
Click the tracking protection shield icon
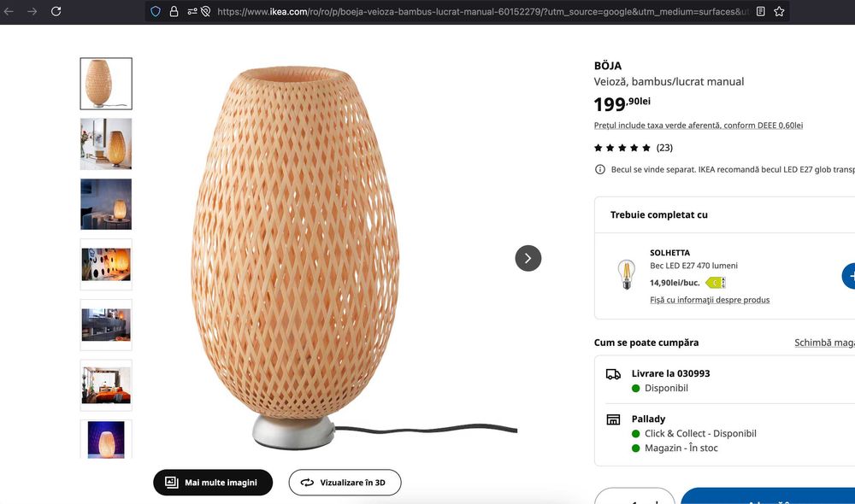[156, 12]
